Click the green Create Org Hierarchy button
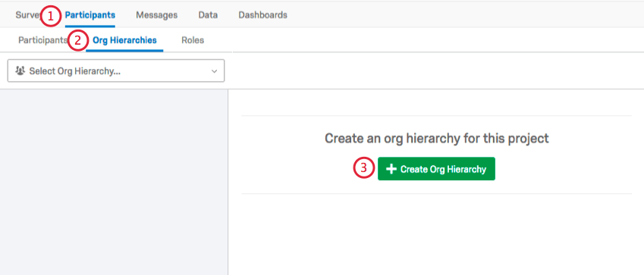The width and height of the screenshot is (644, 275). (436, 169)
